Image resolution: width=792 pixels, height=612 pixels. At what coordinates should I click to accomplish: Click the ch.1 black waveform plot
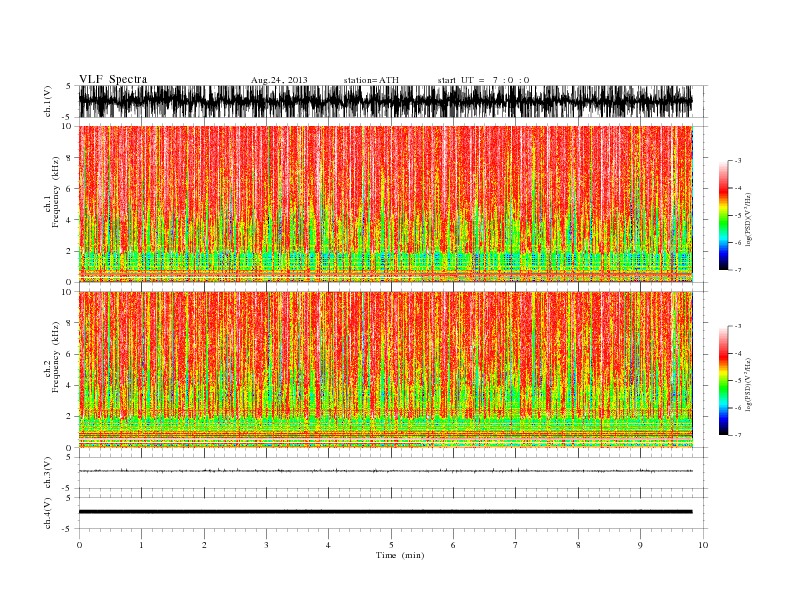[386, 101]
